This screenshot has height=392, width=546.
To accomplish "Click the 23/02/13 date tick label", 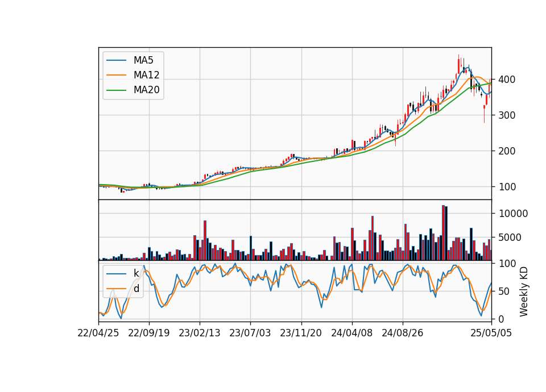I will [x=200, y=333].
